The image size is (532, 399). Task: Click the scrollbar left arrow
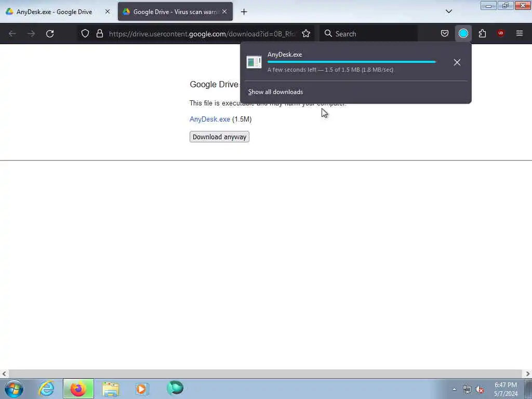point(4,374)
